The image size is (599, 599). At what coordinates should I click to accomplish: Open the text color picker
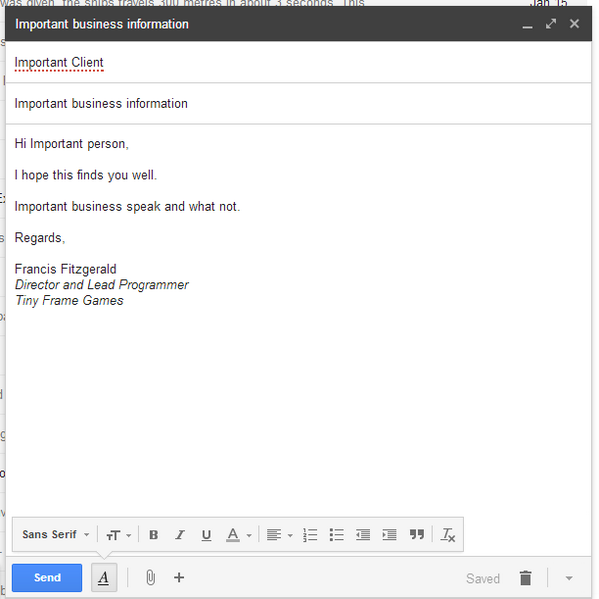[x=238, y=535]
